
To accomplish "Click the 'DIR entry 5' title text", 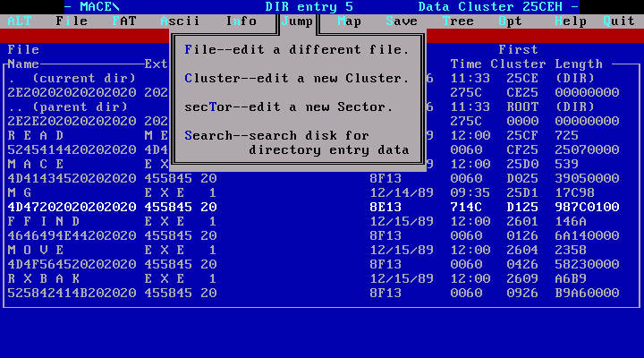I will (x=309, y=6).
